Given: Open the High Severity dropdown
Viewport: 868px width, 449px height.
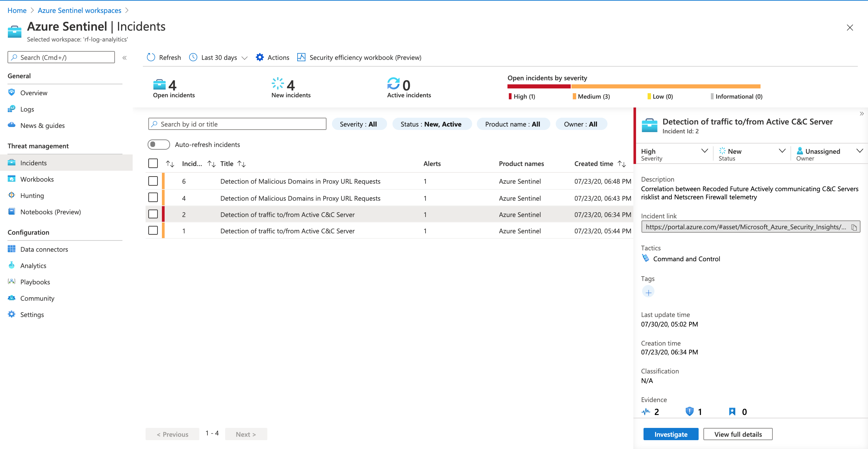Looking at the screenshot, I should click(x=704, y=151).
